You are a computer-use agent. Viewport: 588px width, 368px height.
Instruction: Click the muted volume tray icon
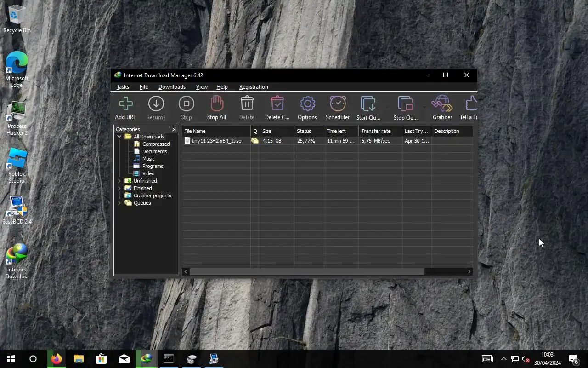(x=526, y=359)
